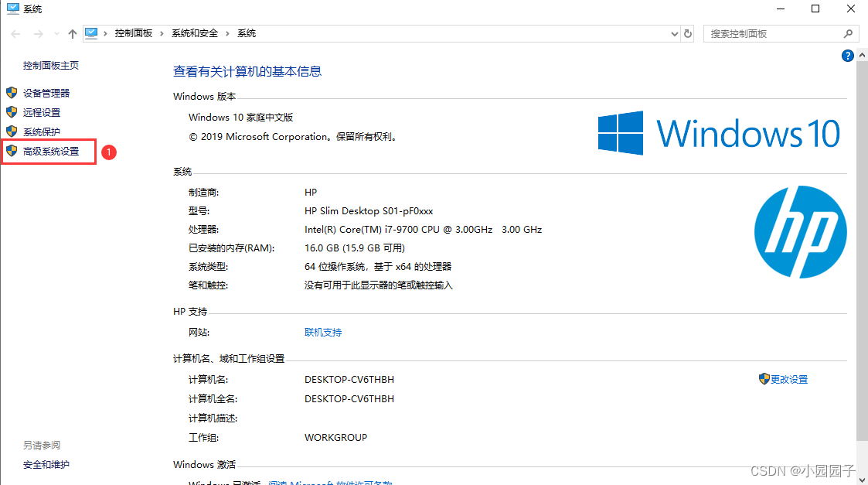Open 系统保护 link
Screen dimensions: 868x485
click(x=42, y=132)
